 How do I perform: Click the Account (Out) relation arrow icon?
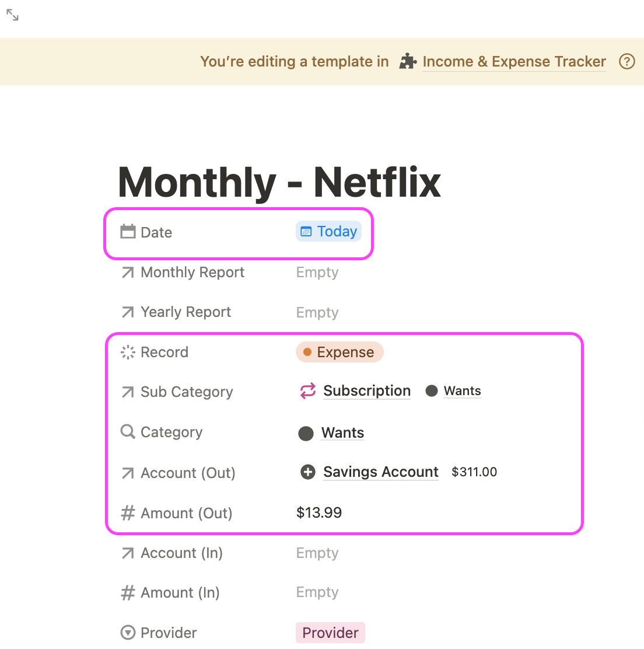pyautogui.click(x=128, y=473)
